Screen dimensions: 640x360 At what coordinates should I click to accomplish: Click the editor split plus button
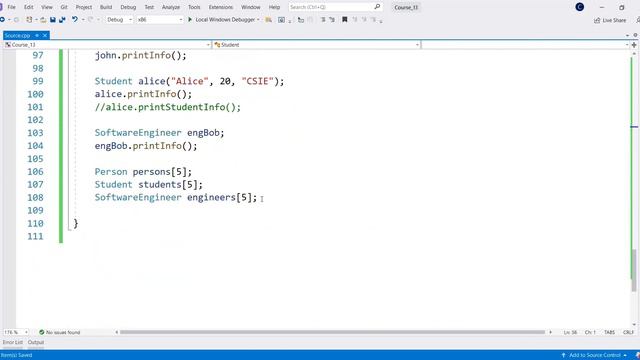click(x=634, y=44)
